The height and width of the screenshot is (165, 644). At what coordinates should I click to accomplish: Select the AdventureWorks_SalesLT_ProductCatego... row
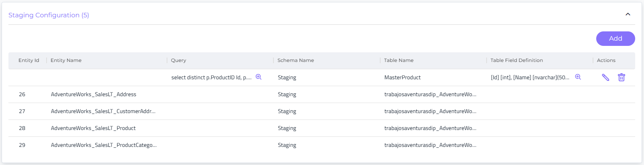104,145
